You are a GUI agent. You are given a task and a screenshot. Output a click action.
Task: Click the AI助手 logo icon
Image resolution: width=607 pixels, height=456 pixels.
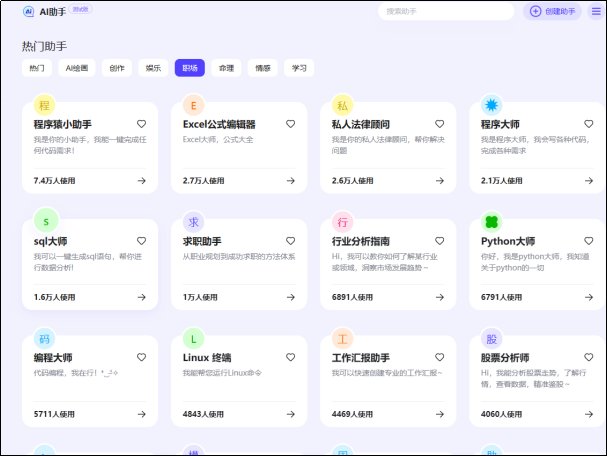point(29,12)
